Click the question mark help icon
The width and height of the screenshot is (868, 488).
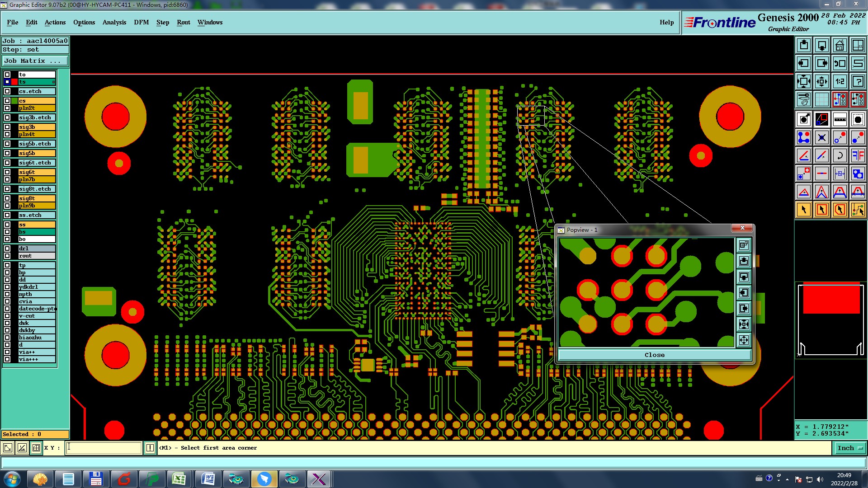click(x=858, y=81)
